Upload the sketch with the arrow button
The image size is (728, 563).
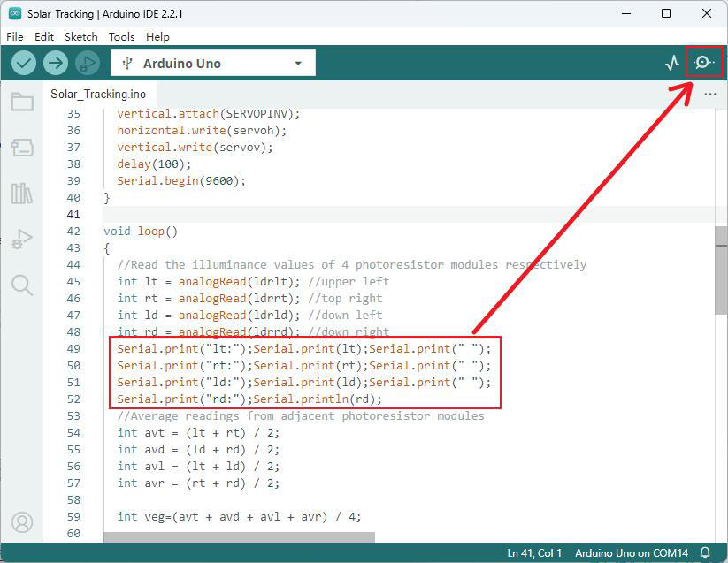click(x=56, y=63)
